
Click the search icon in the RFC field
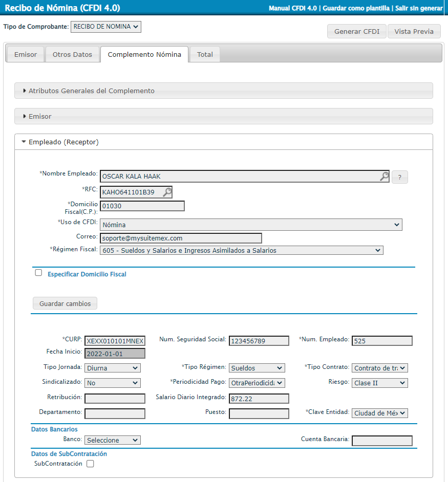coord(167,192)
